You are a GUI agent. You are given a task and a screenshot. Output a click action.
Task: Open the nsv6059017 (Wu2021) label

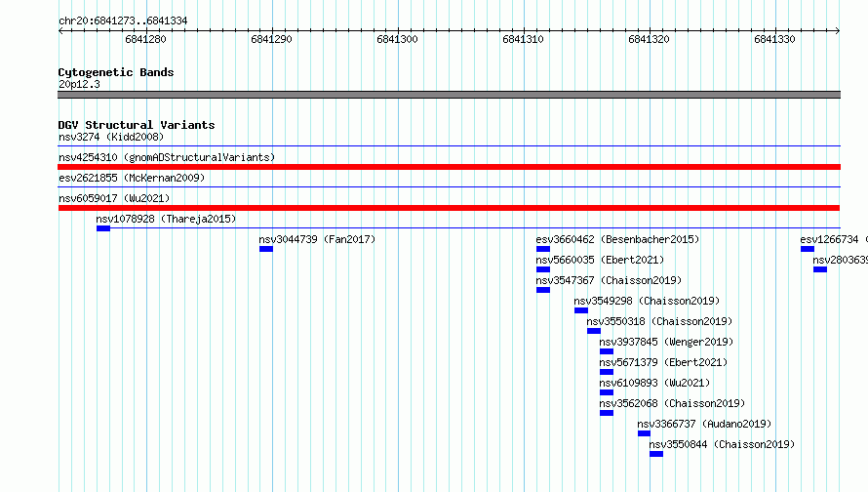[114, 198]
